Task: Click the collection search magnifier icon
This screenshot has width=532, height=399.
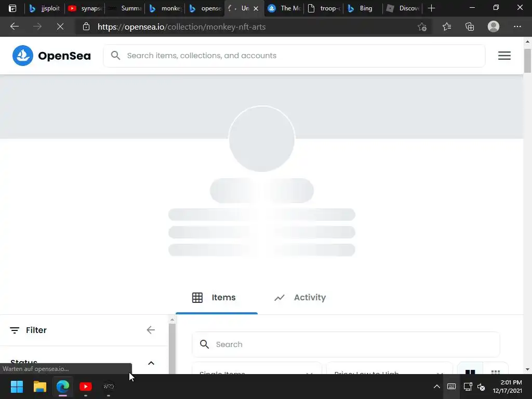Action: click(204, 344)
